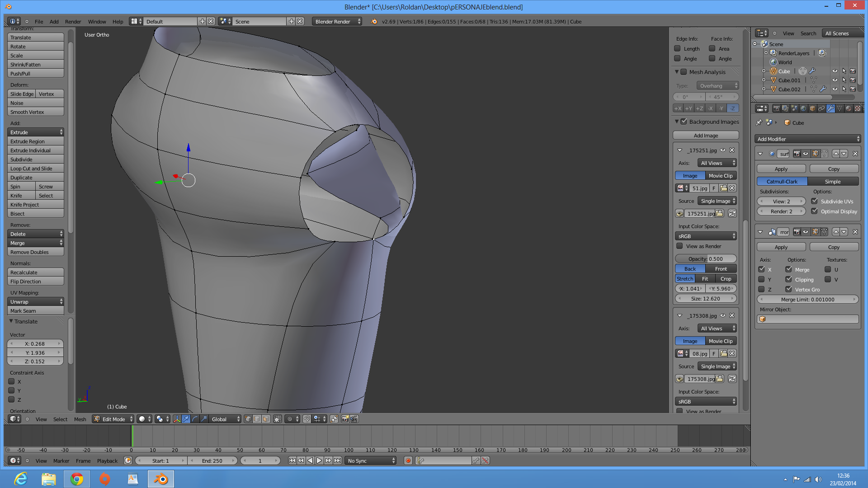
Task: Launch Google Chrome from the taskbar
Action: click(77, 479)
